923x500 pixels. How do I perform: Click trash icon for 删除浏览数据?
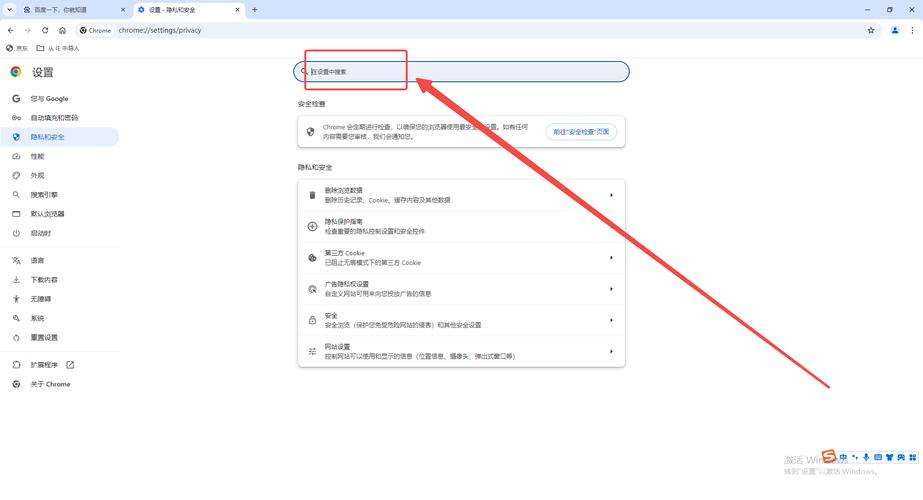point(313,195)
